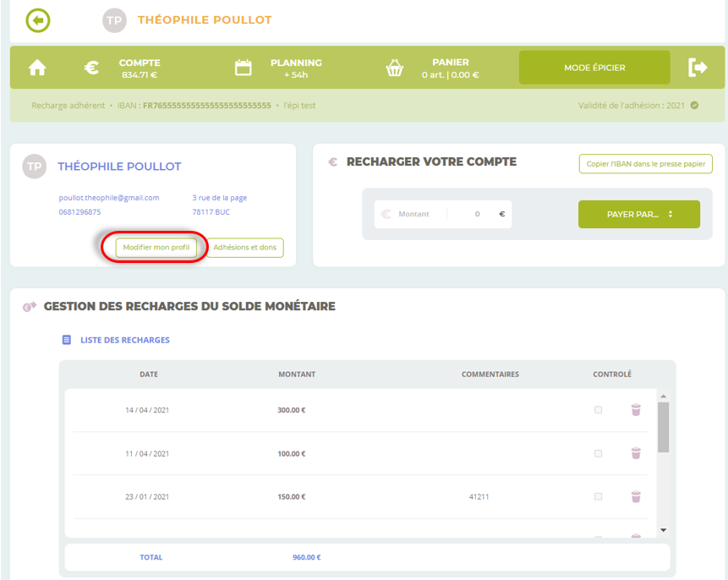728x580 pixels.
Task: Click Modifier mon profil button
Action: coord(156,248)
